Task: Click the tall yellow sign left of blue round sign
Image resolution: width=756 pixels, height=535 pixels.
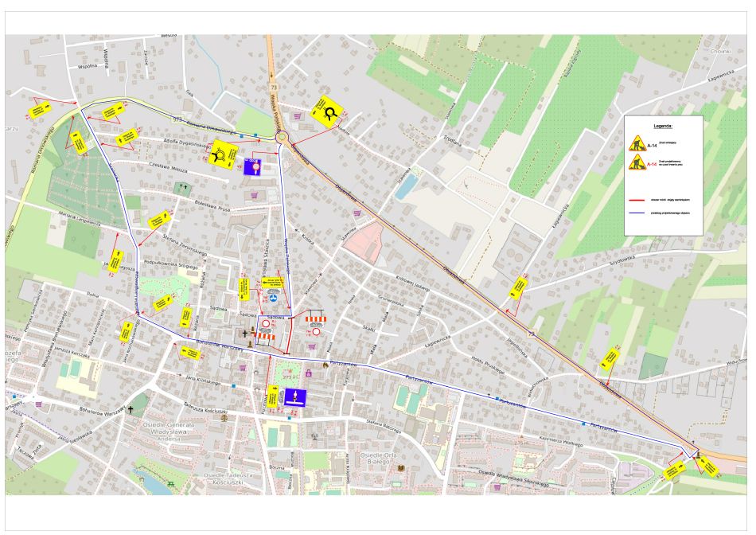Action: 244,289
